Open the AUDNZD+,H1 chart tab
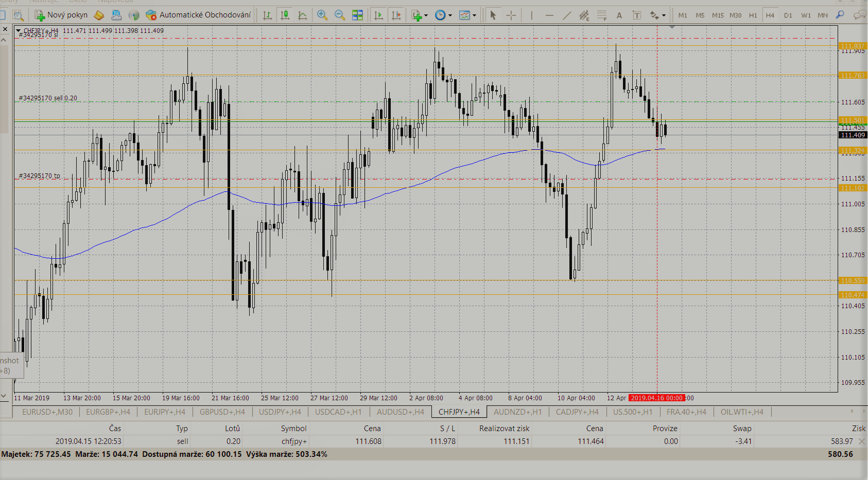Viewport: 868px width, 480px height. tap(518, 412)
